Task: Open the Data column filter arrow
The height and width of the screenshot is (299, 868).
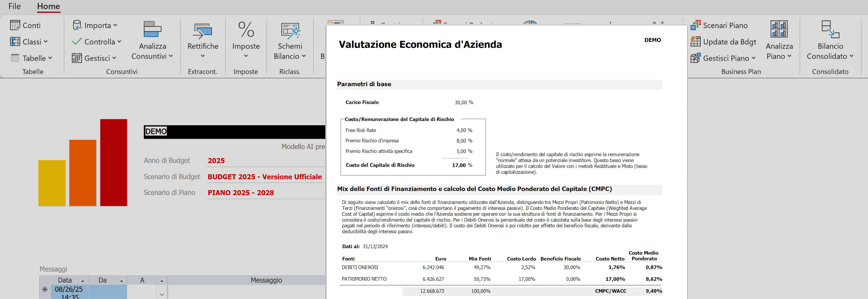Action: point(83,281)
